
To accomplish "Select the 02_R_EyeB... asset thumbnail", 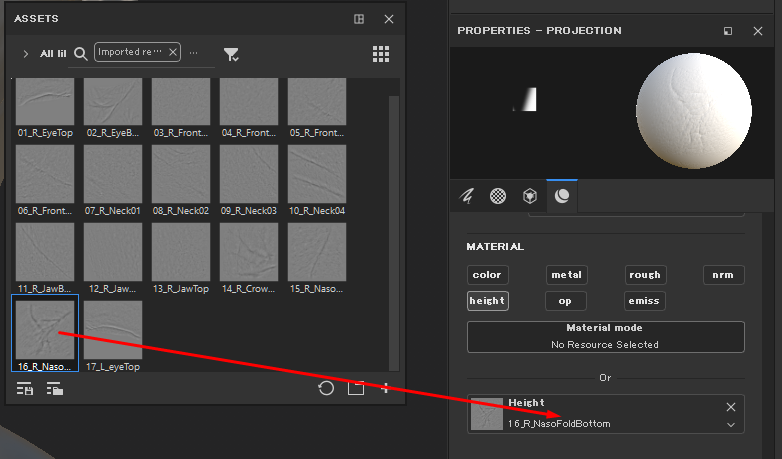I will (x=113, y=101).
